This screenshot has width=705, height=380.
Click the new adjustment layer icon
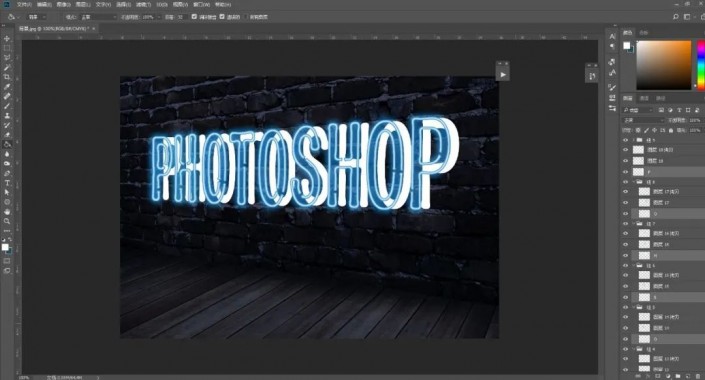click(668, 376)
